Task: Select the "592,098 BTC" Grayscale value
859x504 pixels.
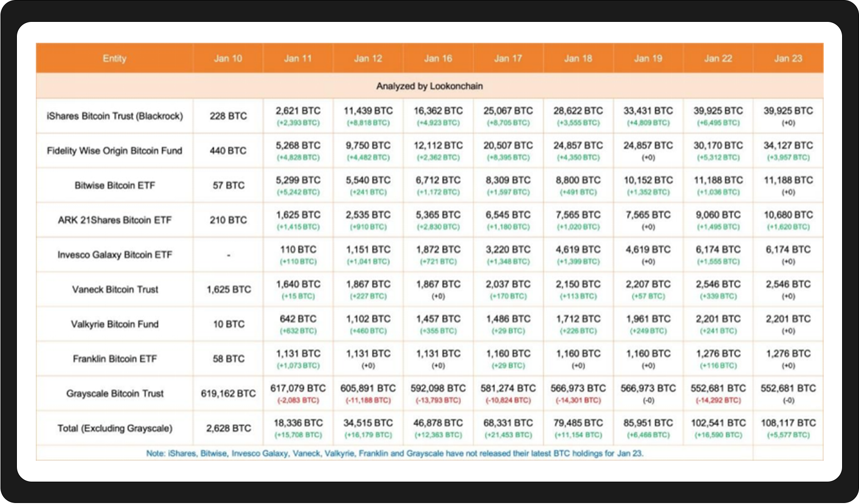Action: (438, 388)
